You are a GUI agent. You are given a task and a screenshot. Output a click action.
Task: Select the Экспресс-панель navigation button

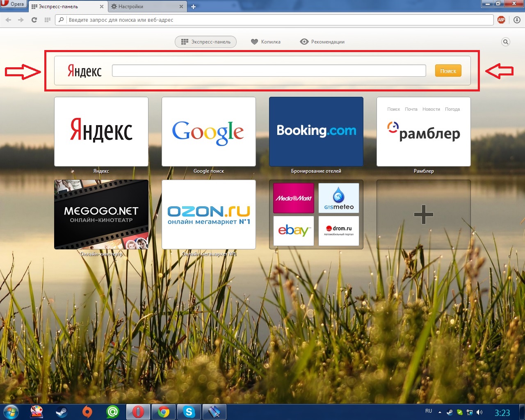click(206, 42)
